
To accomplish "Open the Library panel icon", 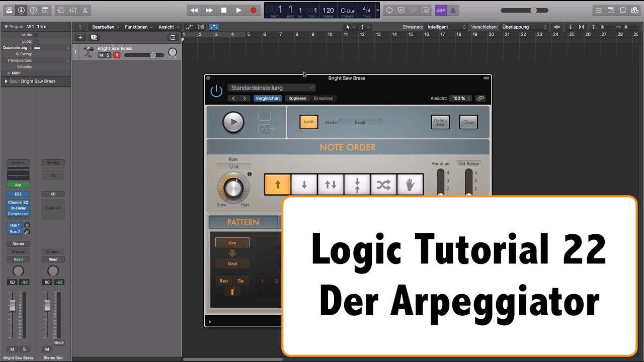I will (9, 10).
